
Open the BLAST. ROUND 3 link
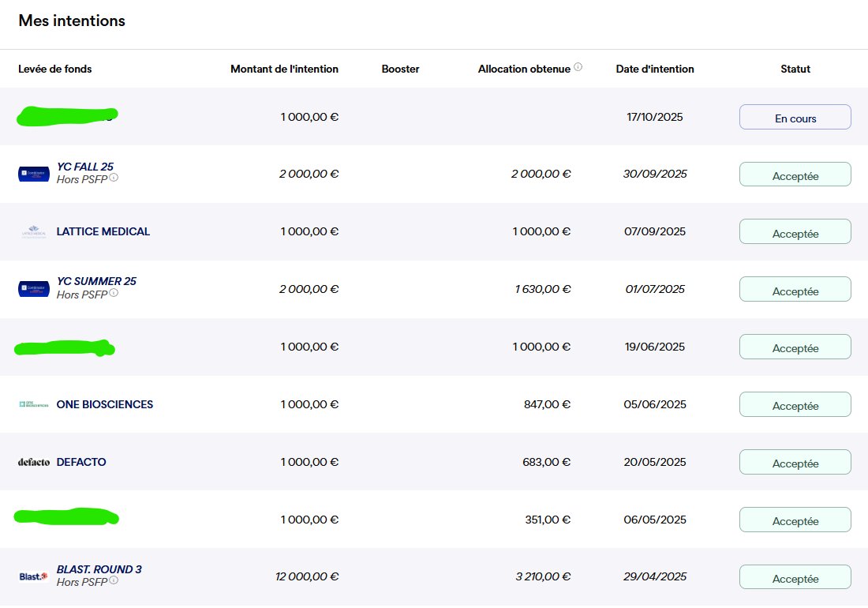coord(99,569)
